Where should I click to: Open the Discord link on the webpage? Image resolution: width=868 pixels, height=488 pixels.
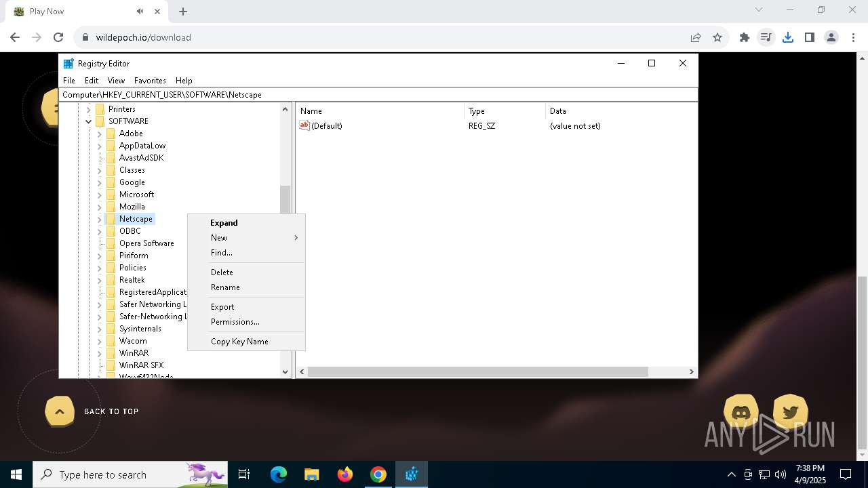(741, 411)
